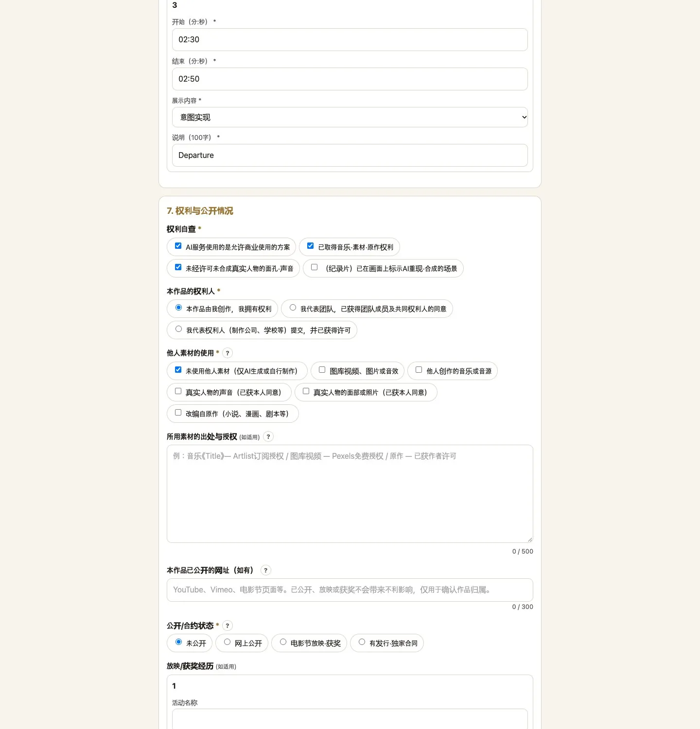Click the 7. 权利与公开情况 section heading

point(200,211)
